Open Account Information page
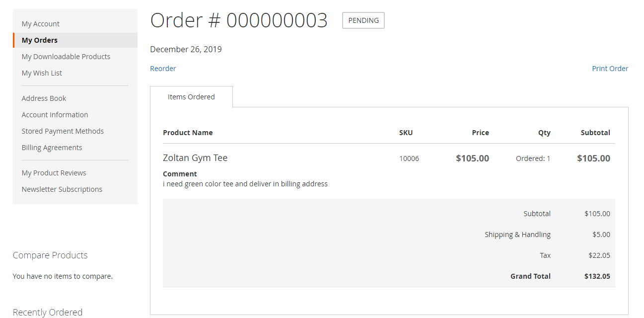The width and height of the screenshot is (644, 318). [55, 115]
